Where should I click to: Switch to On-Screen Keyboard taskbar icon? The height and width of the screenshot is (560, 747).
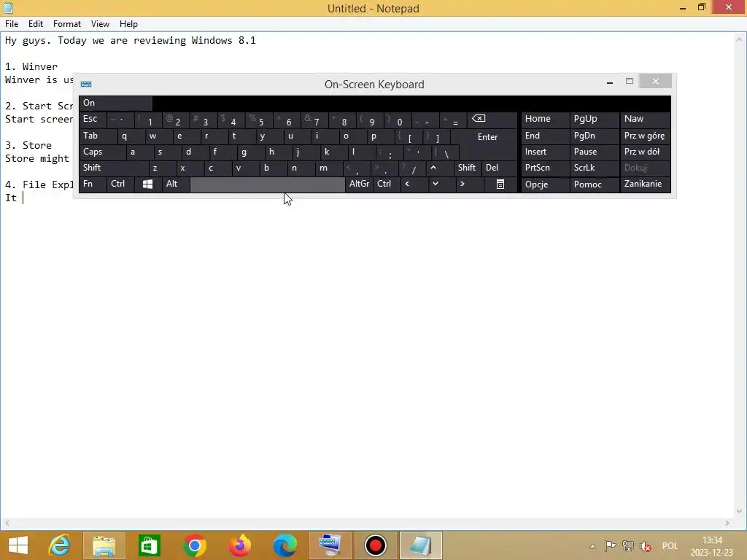[330, 545]
